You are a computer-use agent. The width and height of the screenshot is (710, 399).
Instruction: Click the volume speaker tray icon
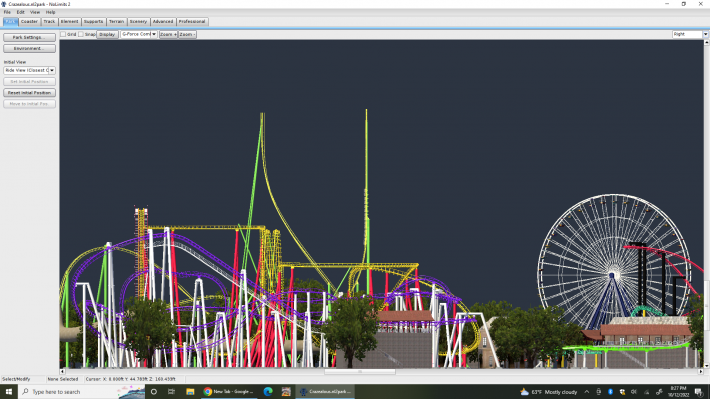pos(634,392)
